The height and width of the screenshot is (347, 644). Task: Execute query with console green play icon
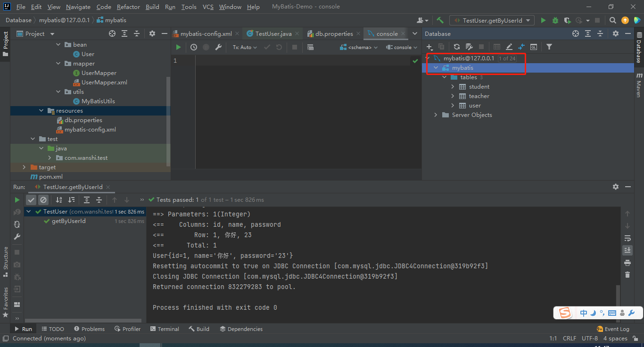point(178,47)
